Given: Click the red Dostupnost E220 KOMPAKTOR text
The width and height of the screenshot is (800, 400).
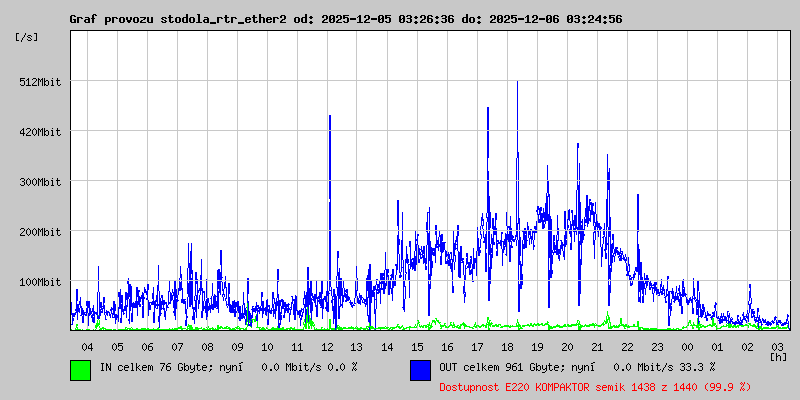Looking at the screenshot, I should (595, 386).
